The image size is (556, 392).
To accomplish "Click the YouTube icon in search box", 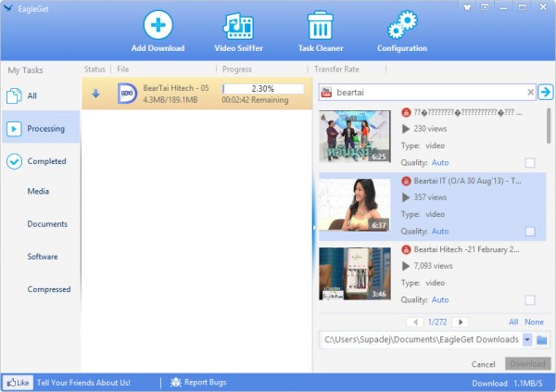I will 326,93.
